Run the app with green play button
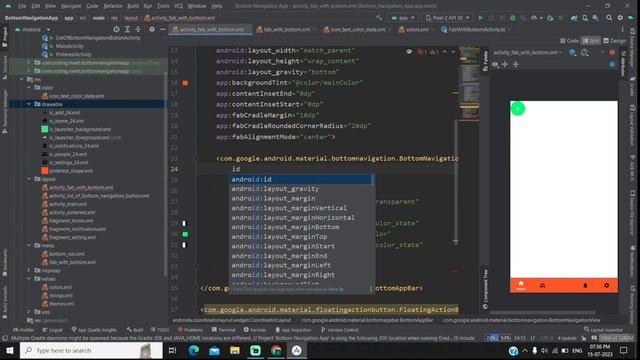 pos(480,18)
